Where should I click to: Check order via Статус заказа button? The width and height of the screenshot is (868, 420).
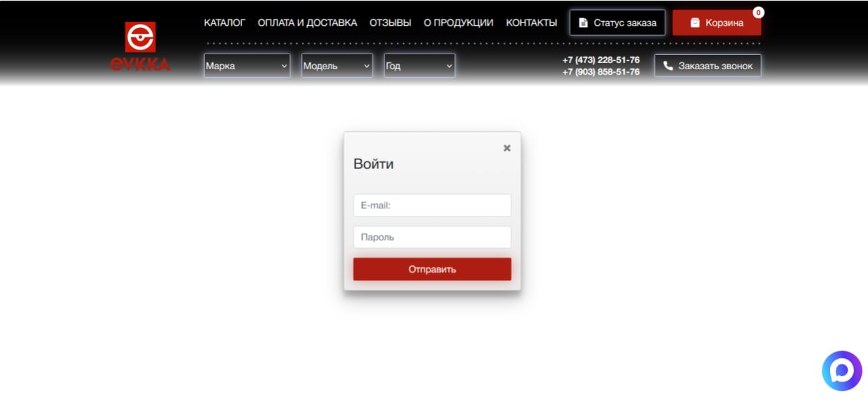pyautogui.click(x=617, y=22)
